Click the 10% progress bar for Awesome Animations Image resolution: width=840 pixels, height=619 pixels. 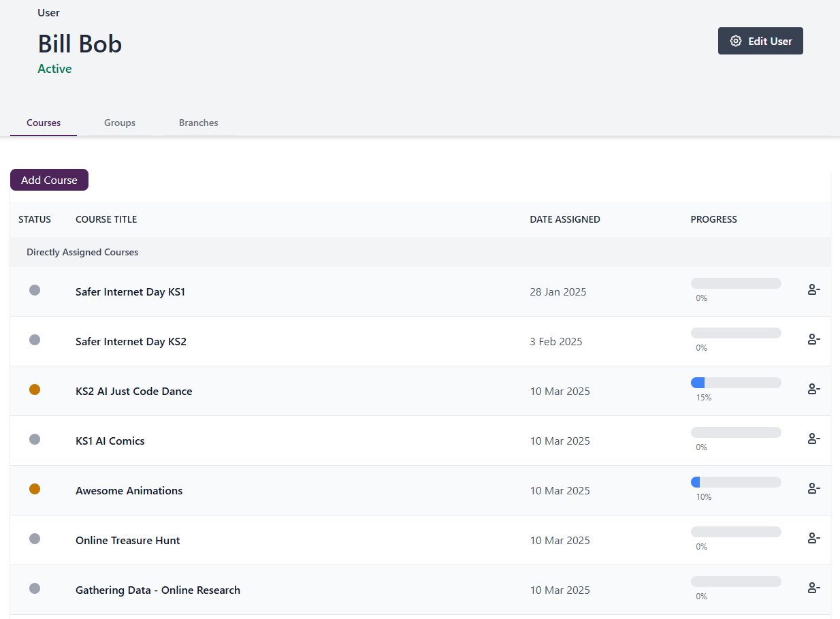pyautogui.click(x=736, y=482)
